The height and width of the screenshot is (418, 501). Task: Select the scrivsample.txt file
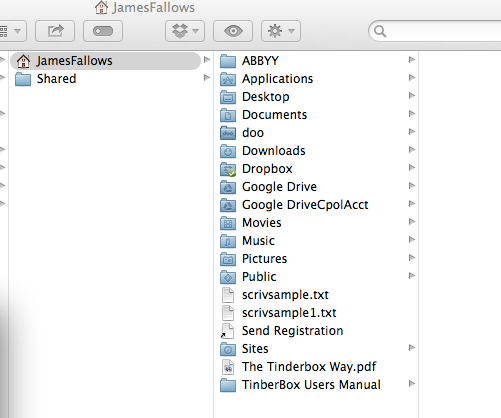tap(315, 295)
